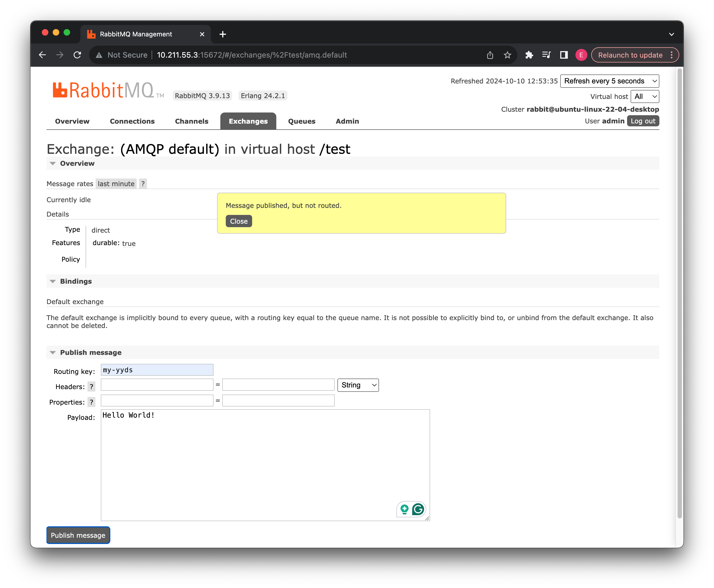Open the media control playlist icon

tap(546, 55)
